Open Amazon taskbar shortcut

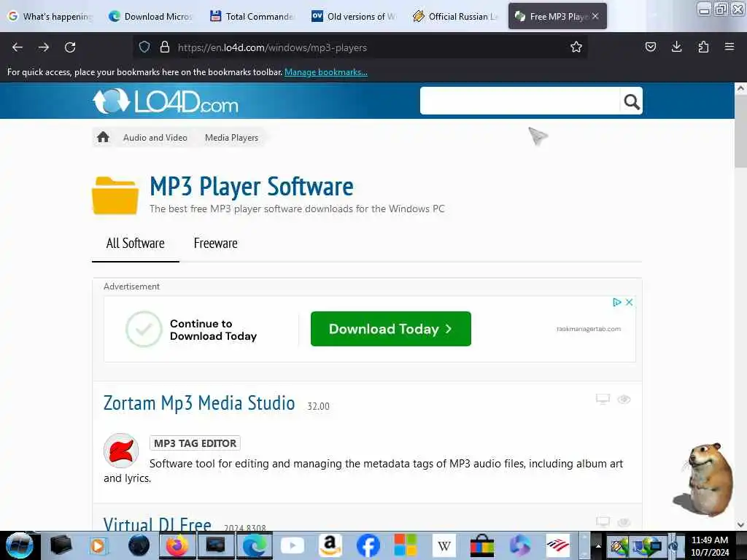[330, 545]
